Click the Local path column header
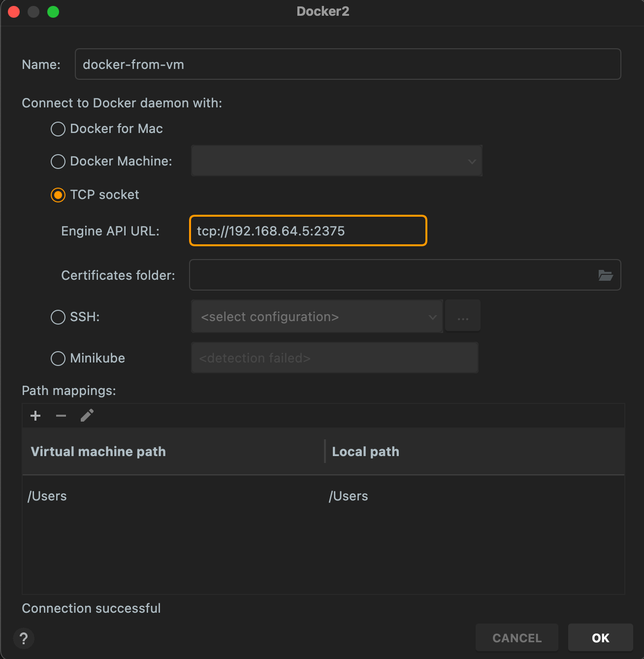This screenshot has width=644, height=659. click(x=365, y=451)
